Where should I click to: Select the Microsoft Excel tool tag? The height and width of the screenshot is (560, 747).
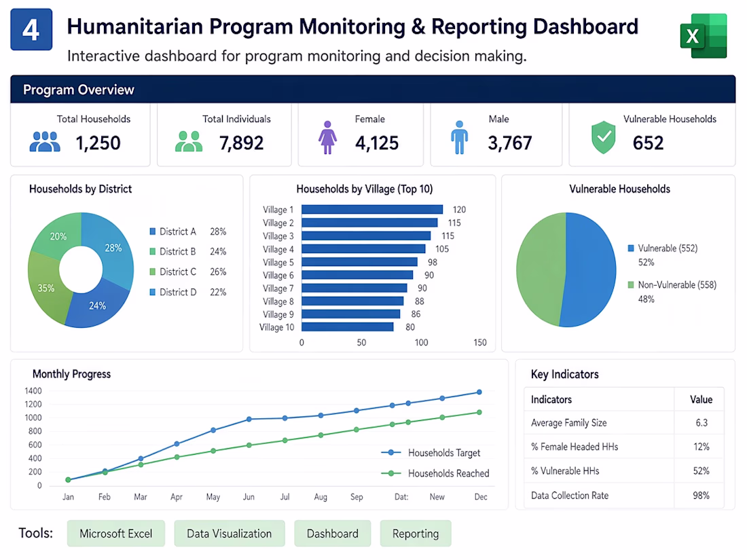(115, 534)
